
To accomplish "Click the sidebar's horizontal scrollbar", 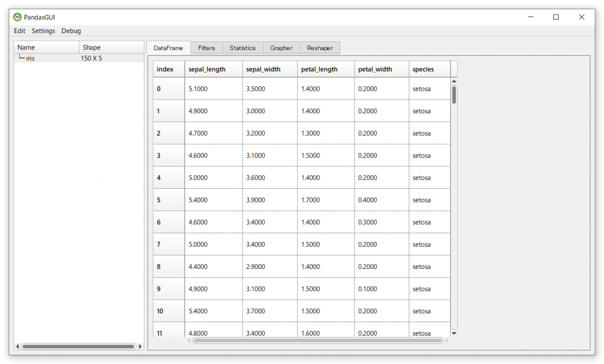I will [80, 346].
